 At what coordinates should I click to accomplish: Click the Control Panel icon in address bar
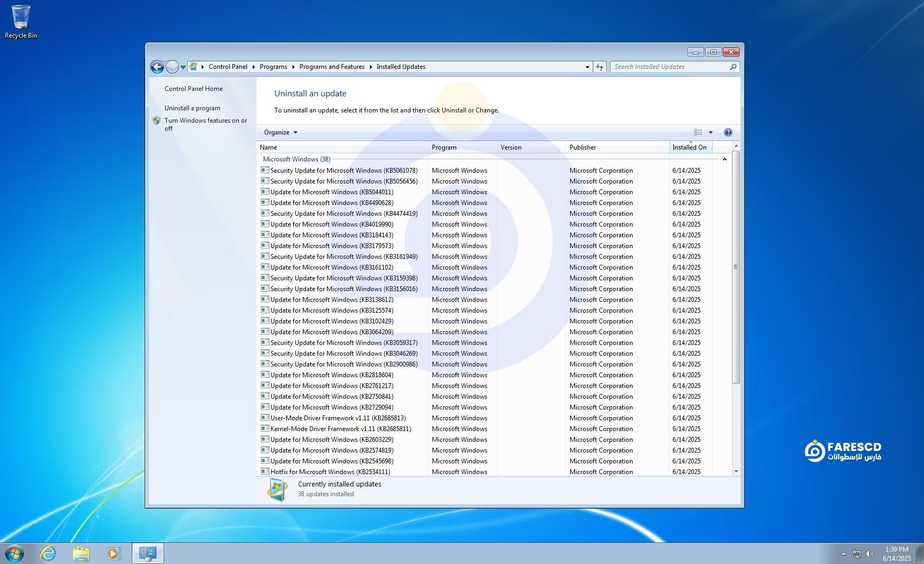[194, 67]
